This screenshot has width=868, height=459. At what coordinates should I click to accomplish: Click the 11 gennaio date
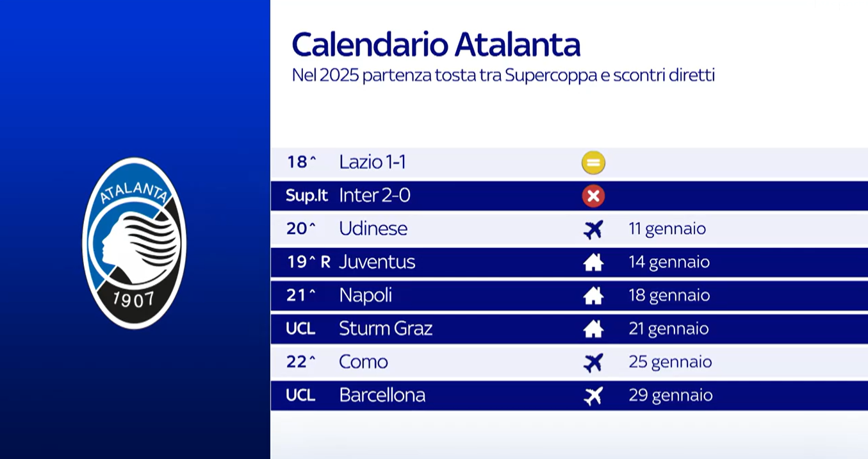click(x=667, y=229)
